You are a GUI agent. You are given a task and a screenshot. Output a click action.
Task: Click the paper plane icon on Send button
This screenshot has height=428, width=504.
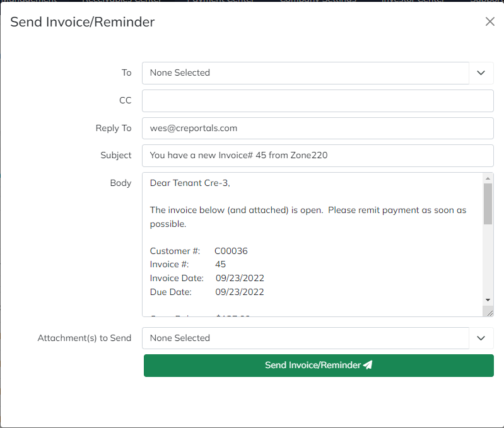[368, 366]
